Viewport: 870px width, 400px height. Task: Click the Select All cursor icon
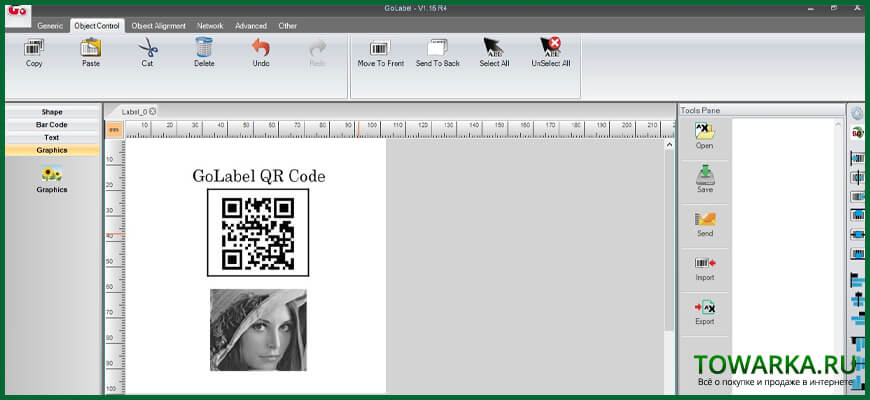pyautogui.click(x=493, y=47)
